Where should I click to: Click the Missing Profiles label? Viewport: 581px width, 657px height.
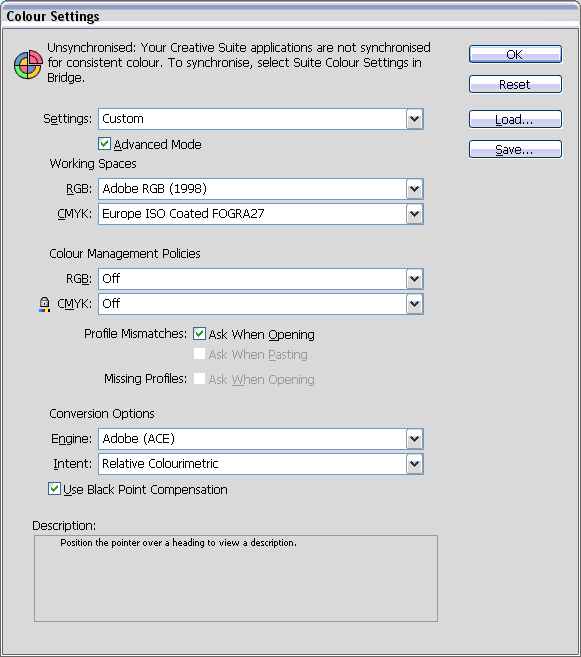coord(145,379)
